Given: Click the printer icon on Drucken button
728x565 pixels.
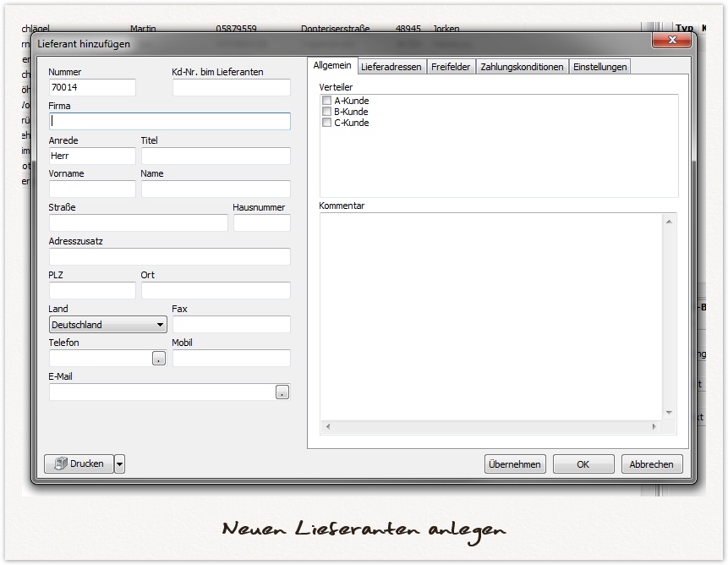Looking at the screenshot, I should click(60, 464).
